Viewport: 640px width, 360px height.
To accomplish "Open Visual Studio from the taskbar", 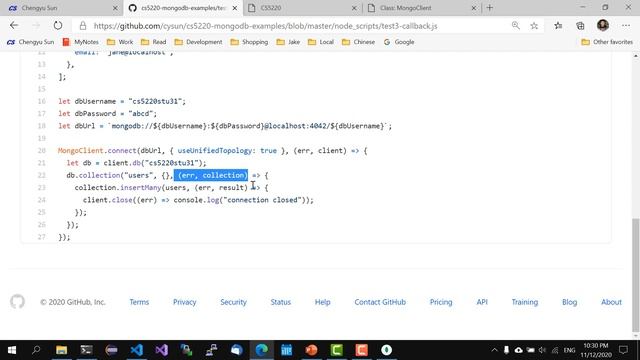I will (x=162, y=350).
